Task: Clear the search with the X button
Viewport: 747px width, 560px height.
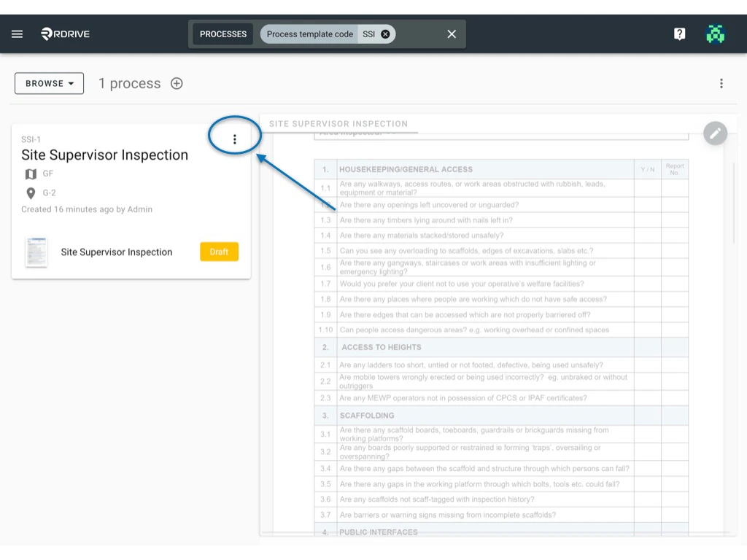Action: click(x=451, y=34)
